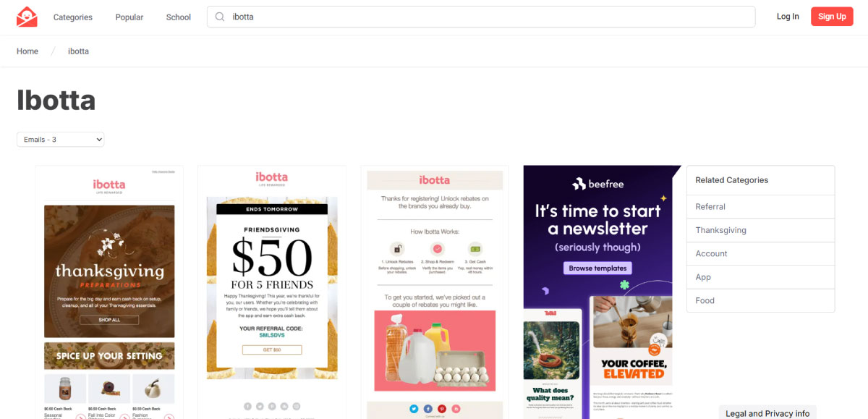This screenshot has width=868, height=419.
Task: Open the Emails - 3 dropdown
Action: (x=61, y=139)
